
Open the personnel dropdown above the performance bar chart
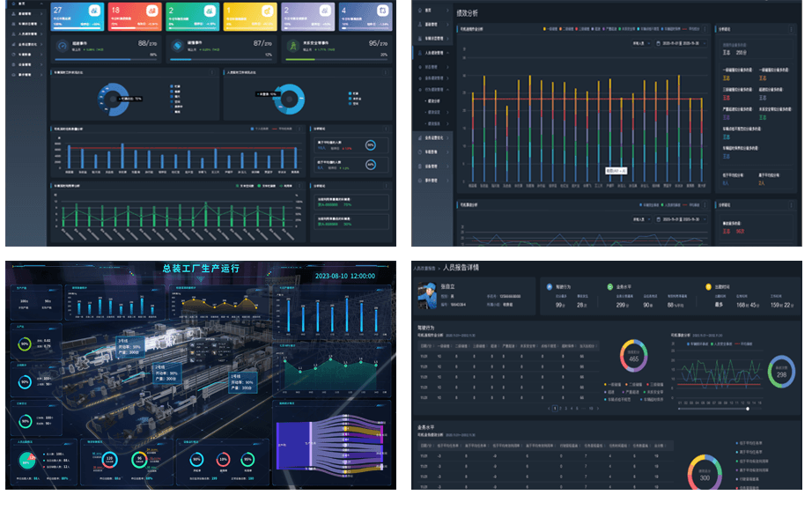pos(640,41)
